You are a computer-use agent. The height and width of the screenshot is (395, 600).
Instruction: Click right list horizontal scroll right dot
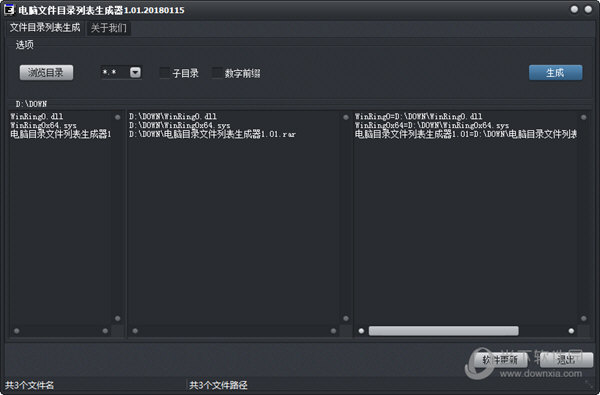(571, 331)
